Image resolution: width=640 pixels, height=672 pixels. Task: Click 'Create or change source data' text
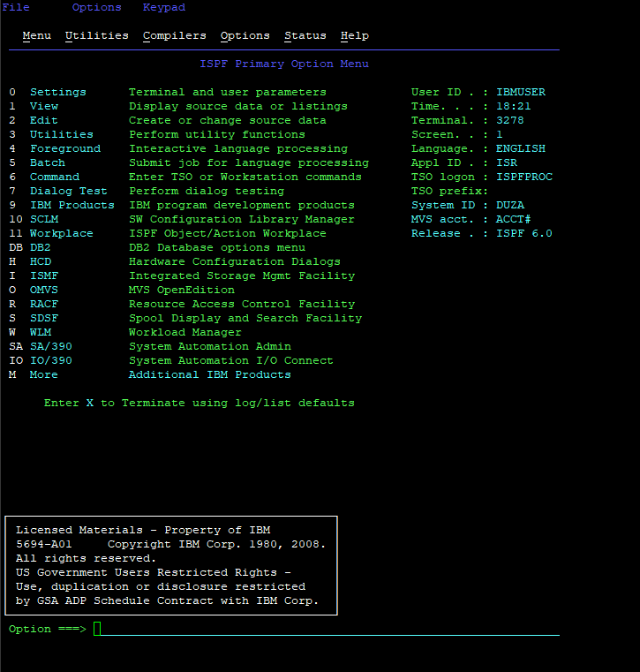[228, 120]
